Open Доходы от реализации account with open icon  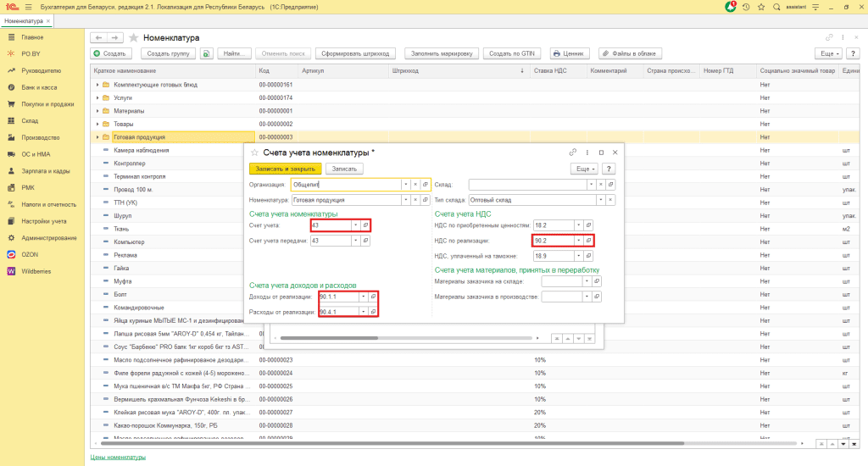(373, 297)
